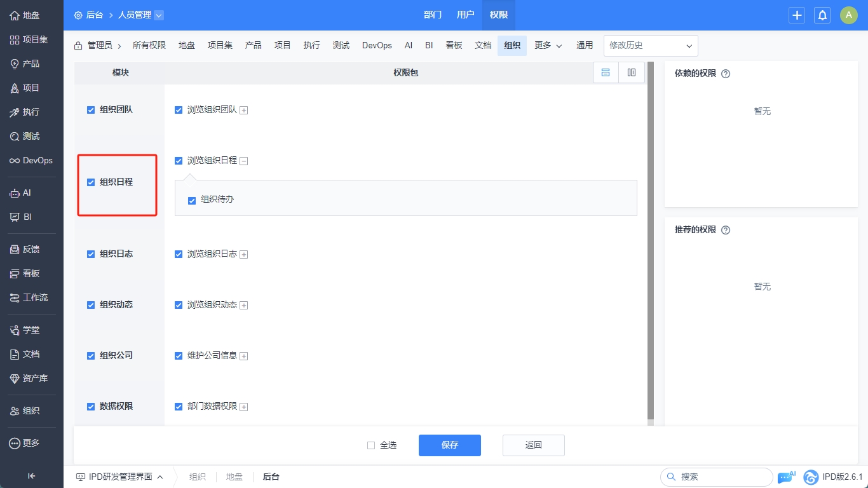
Task: Click help icon beside 依赖的权限
Action: pyautogui.click(x=726, y=74)
